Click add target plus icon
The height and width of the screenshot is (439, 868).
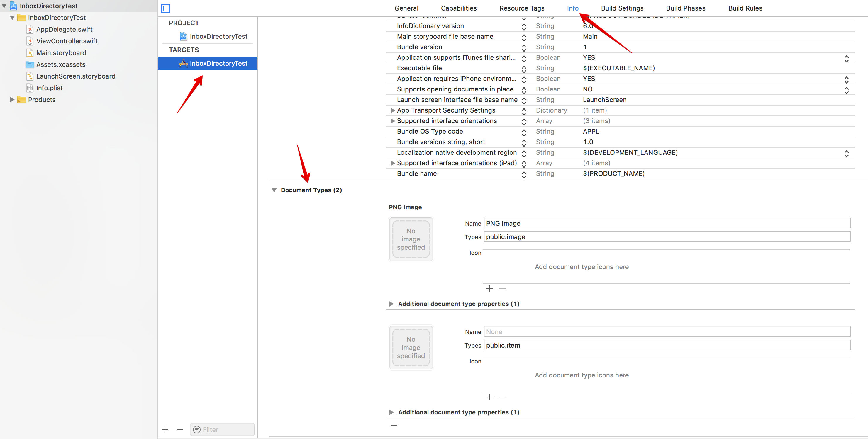tap(165, 430)
